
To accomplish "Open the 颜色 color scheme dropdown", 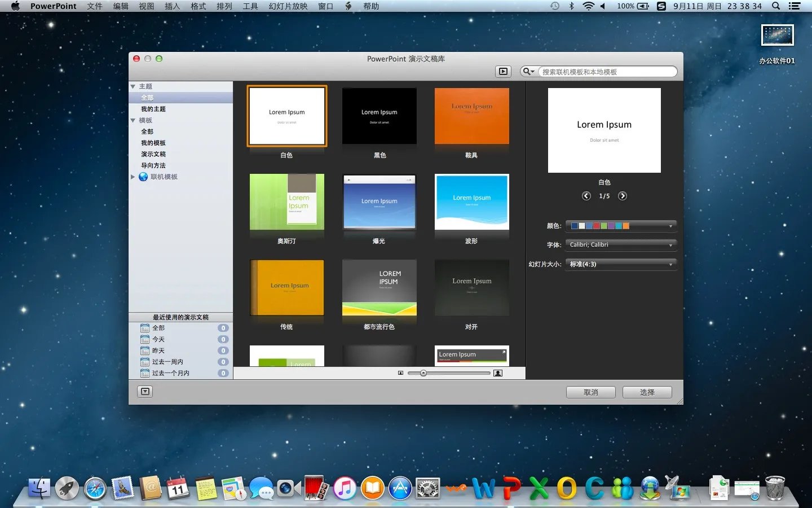I will tap(620, 225).
